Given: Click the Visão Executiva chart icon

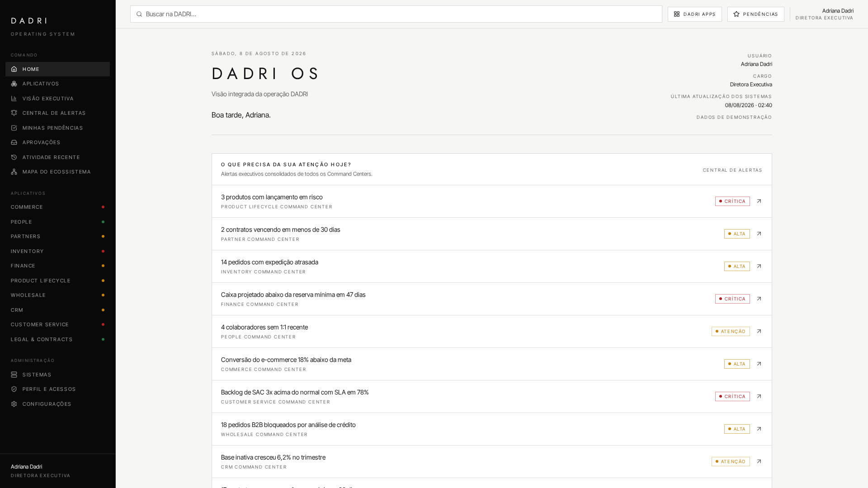Looking at the screenshot, I should tap(14, 99).
